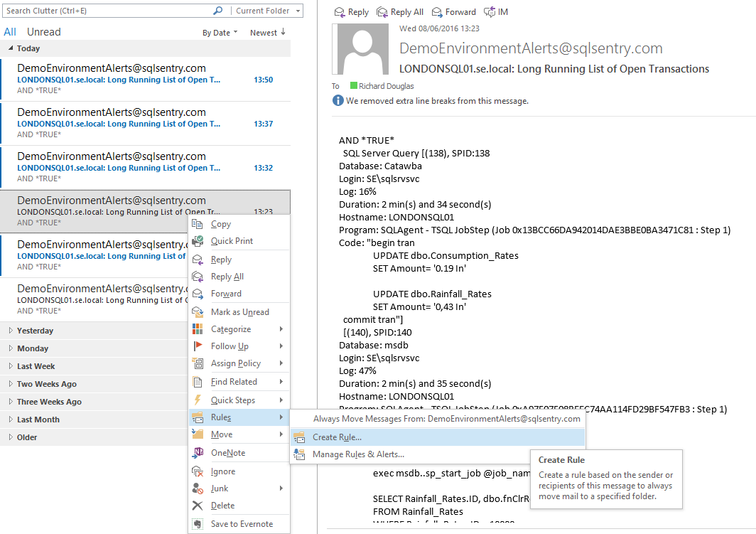Image resolution: width=756 pixels, height=534 pixels.
Task: Select Always Move Messages From sender option
Action: [438, 419]
